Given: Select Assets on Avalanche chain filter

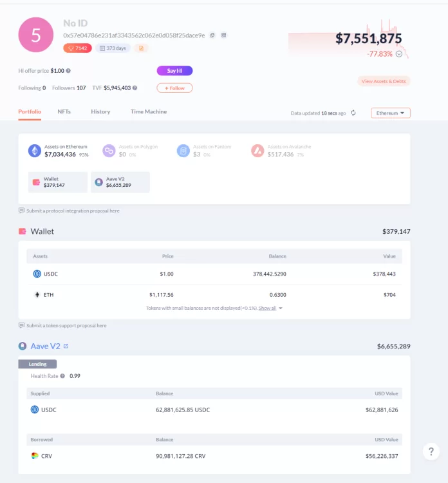Looking at the screenshot, I should (281, 151).
